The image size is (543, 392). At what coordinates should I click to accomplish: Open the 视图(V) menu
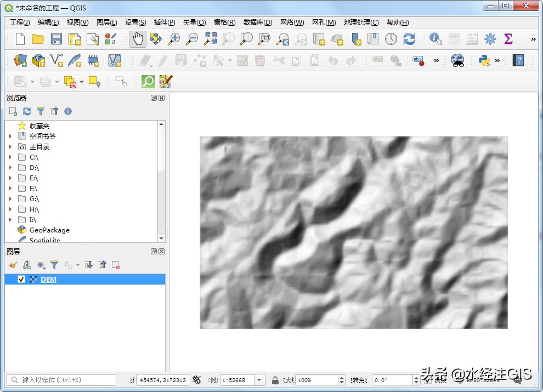point(77,22)
